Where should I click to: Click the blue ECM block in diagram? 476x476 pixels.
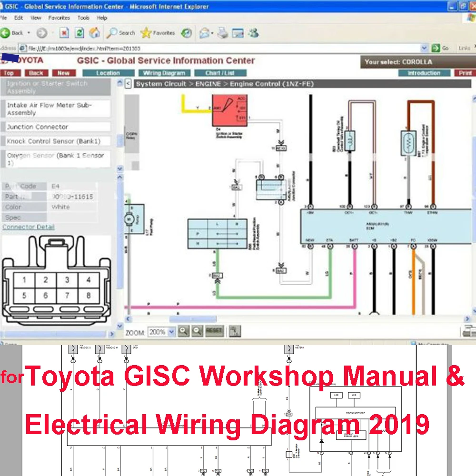pyautogui.click(x=386, y=226)
